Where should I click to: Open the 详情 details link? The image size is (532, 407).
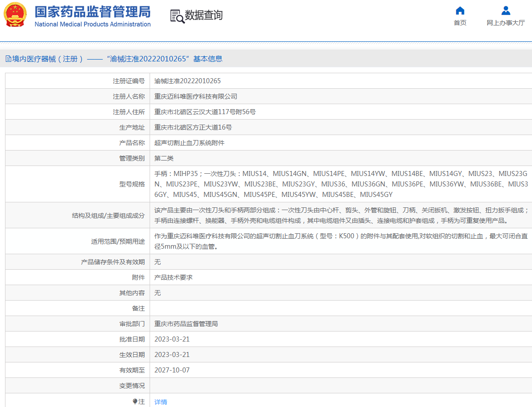tap(161, 402)
